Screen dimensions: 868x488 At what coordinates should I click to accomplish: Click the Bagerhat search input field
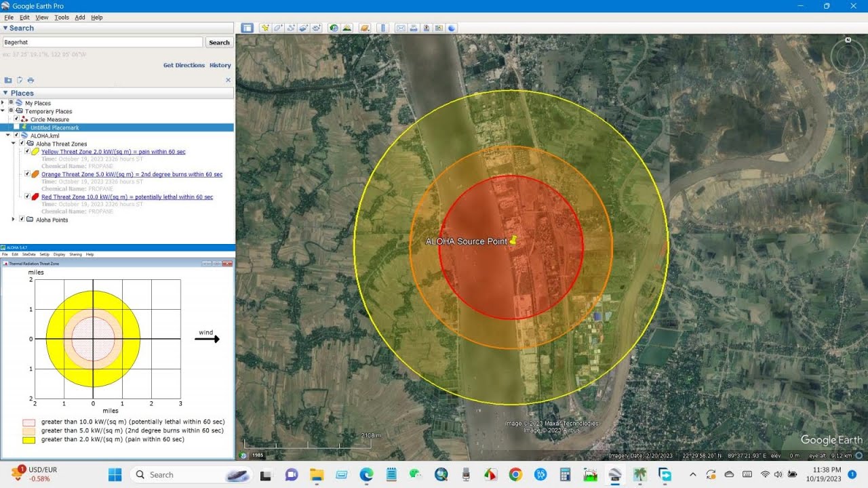tap(102, 42)
